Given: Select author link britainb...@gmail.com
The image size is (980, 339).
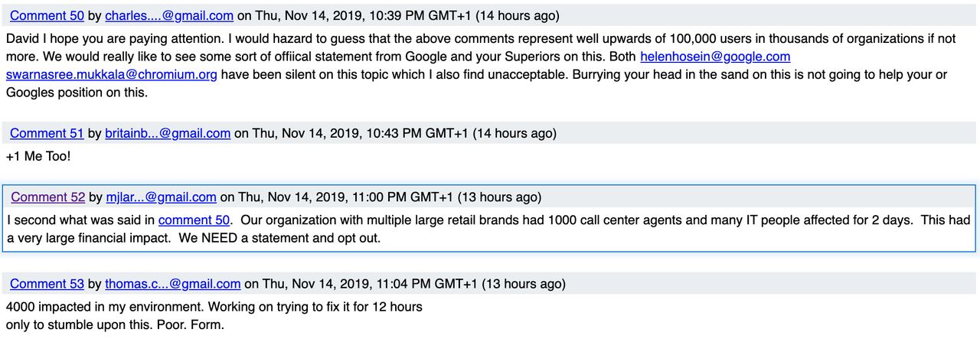Looking at the screenshot, I should point(168,133).
